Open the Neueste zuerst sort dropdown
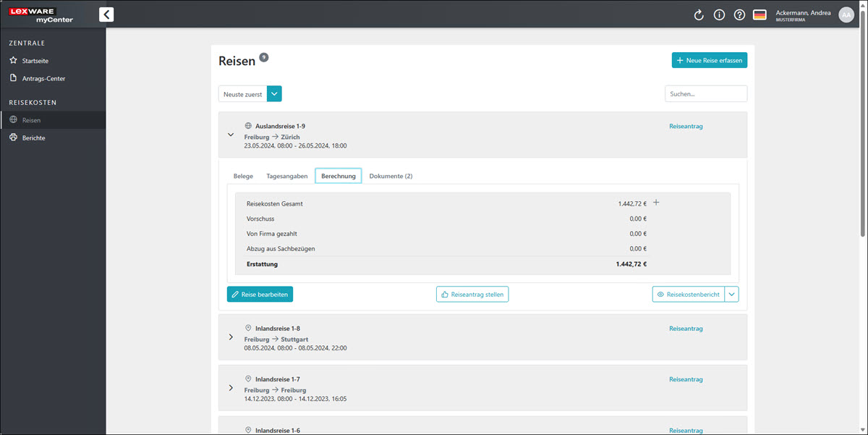Image resolution: width=868 pixels, height=435 pixels. (x=274, y=94)
